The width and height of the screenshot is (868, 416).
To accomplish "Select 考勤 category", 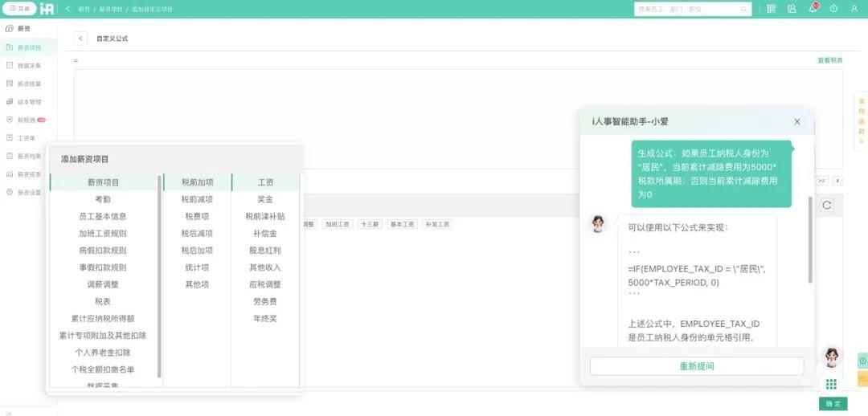I will [x=104, y=199].
